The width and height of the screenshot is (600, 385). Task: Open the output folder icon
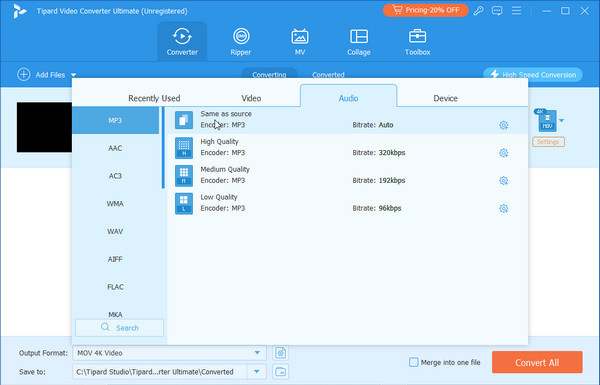coord(280,372)
